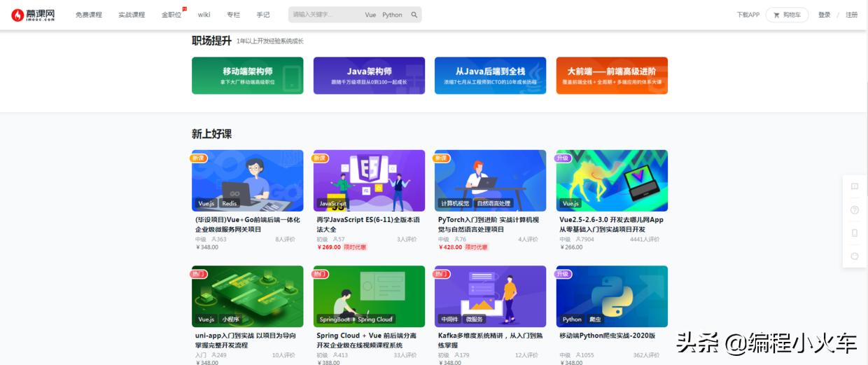
Task: Click the JavaScript tag on ES(6-11) course
Action: 333,203
